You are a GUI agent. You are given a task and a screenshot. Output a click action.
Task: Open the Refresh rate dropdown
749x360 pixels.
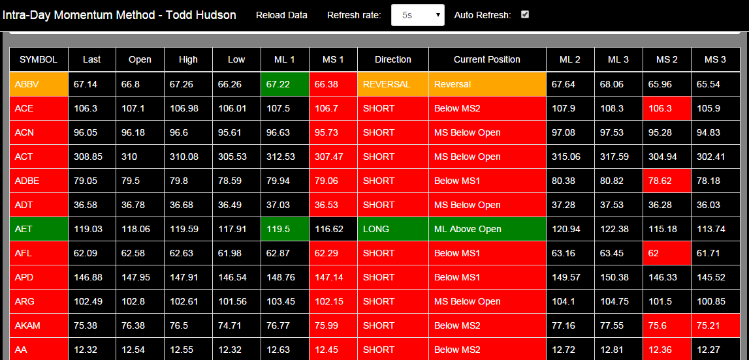coord(417,15)
